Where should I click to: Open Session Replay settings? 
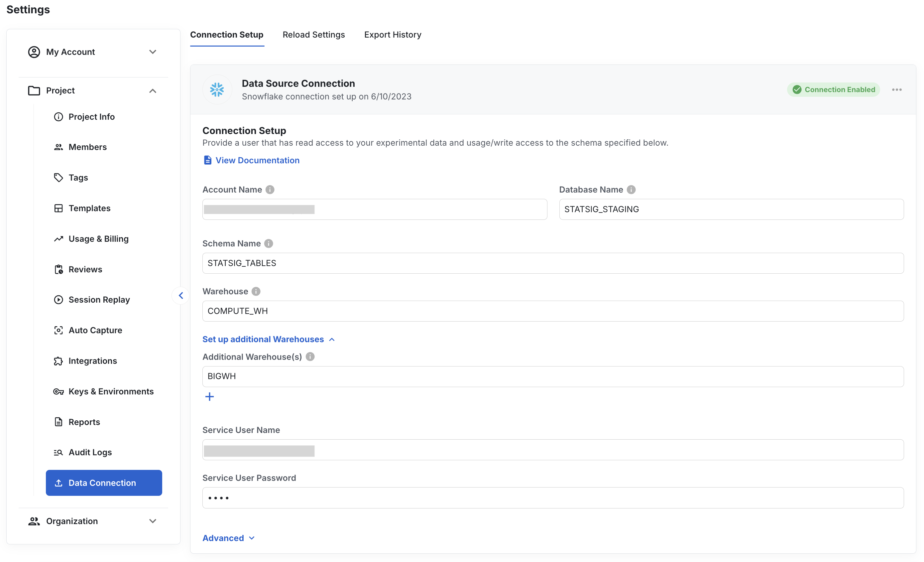click(x=99, y=299)
